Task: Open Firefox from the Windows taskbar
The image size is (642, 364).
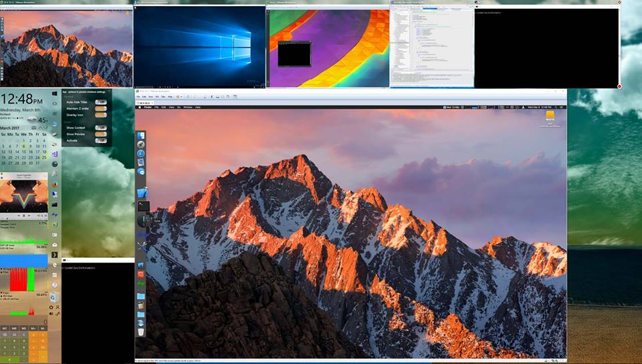Action: (55, 184)
